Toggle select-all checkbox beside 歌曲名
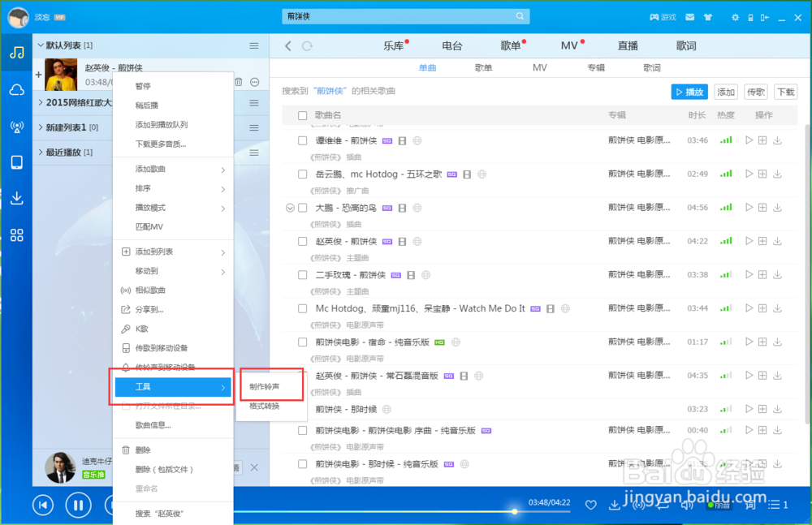The image size is (812, 525). pyautogui.click(x=302, y=115)
